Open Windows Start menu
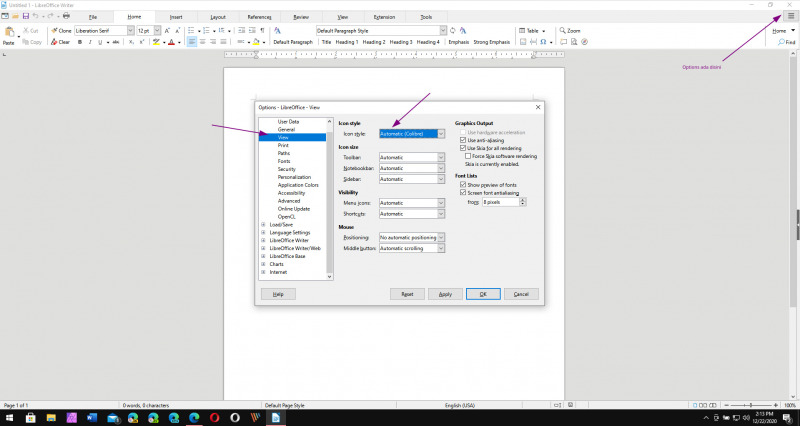800x426 pixels. coord(10,418)
